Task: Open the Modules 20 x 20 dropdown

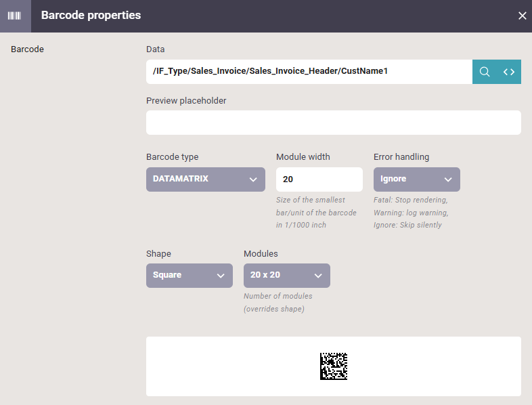Action: point(287,276)
